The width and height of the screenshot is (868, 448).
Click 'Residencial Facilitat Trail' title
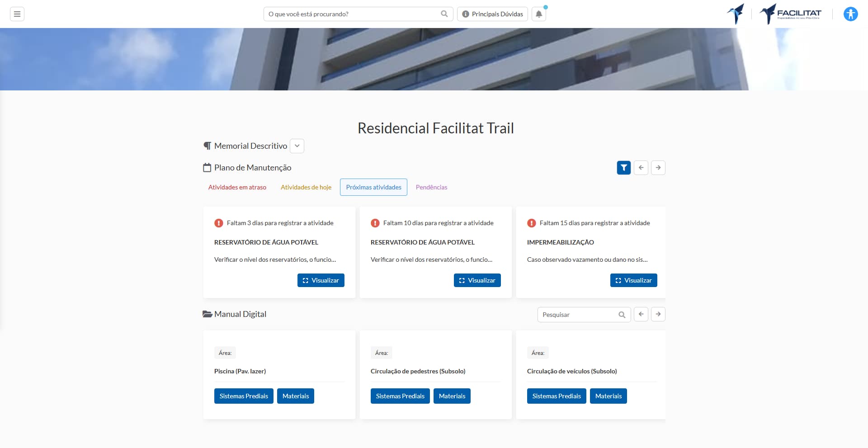point(436,128)
